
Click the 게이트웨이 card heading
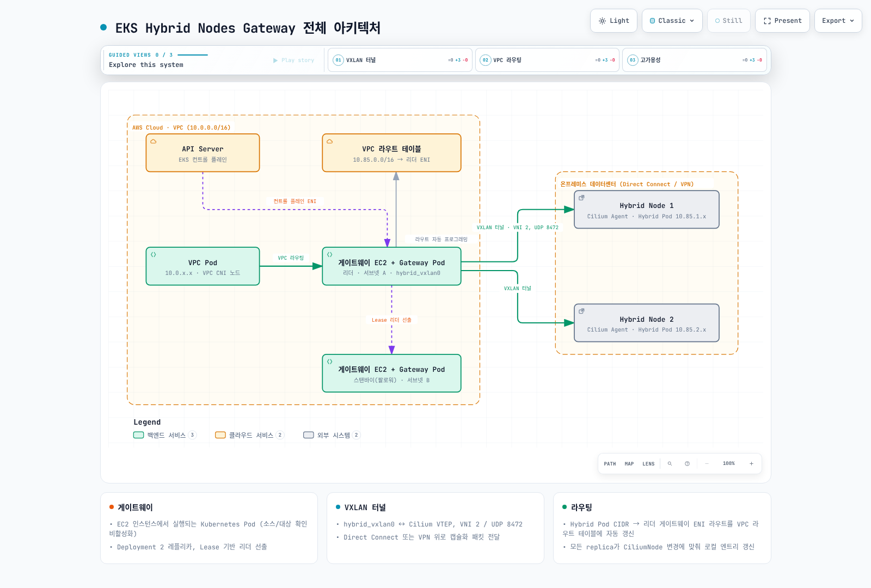pos(136,507)
